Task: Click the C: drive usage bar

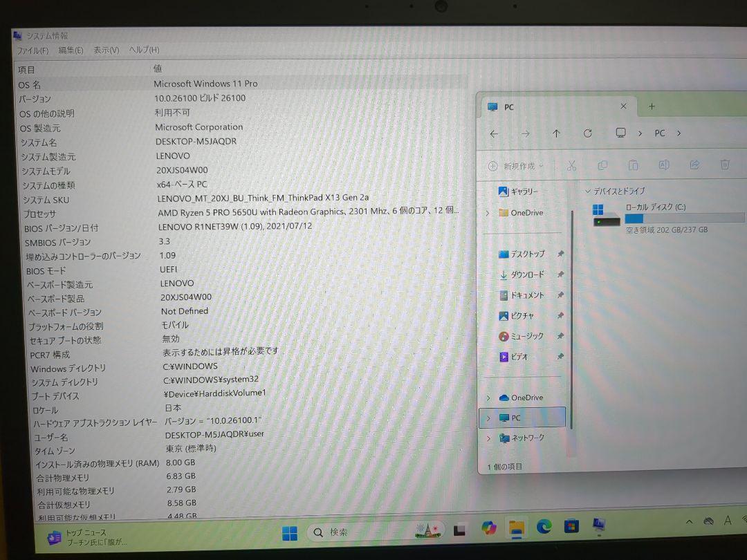Action: click(685, 218)
